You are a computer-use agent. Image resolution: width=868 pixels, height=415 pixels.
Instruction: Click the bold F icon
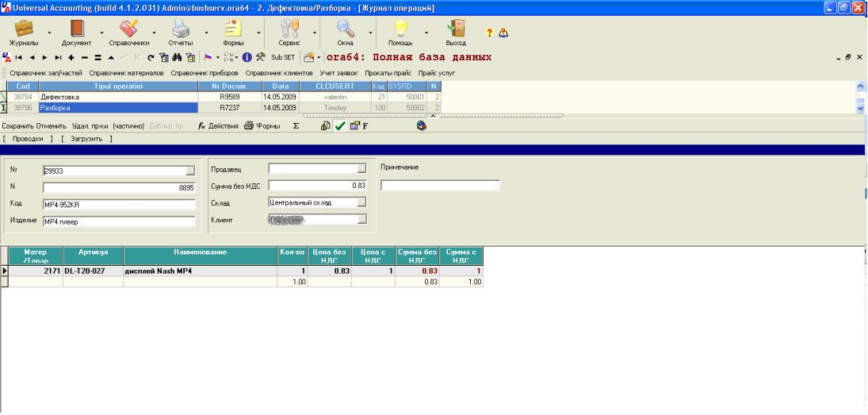[365, 126]
